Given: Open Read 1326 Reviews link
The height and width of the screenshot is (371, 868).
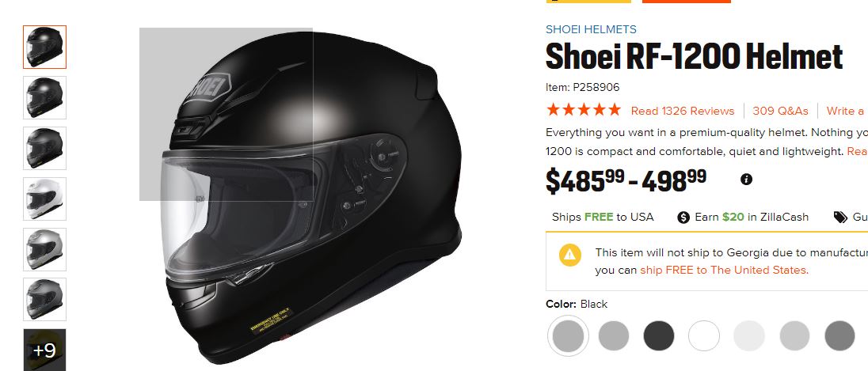Looking at the screenshot, I should tap(683, 111).
